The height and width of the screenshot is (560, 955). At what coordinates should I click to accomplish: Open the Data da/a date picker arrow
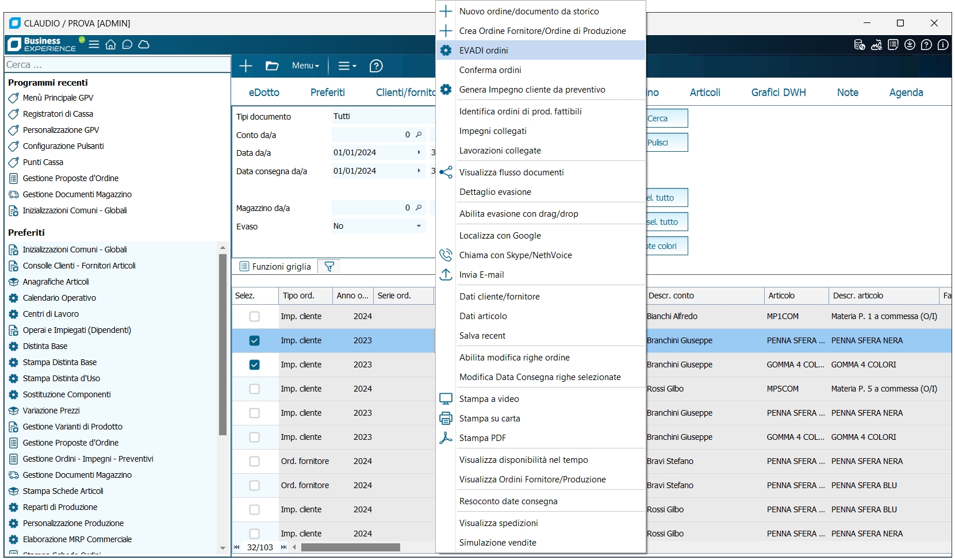[x=419, y=152]
